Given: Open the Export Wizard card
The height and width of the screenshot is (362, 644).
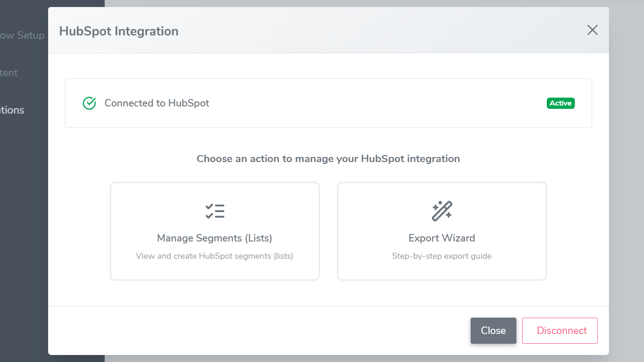Looking at the screenshot, I should [x=442, y=231].
